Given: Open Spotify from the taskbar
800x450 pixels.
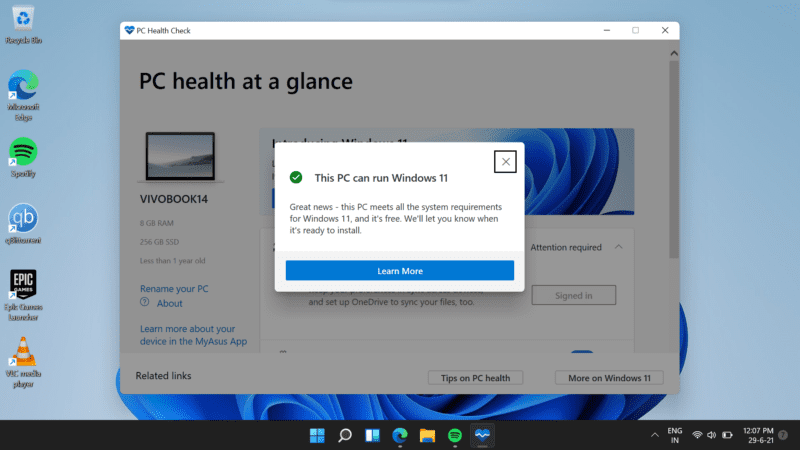Looking at the screenshot, I should [x=455, y=435].
